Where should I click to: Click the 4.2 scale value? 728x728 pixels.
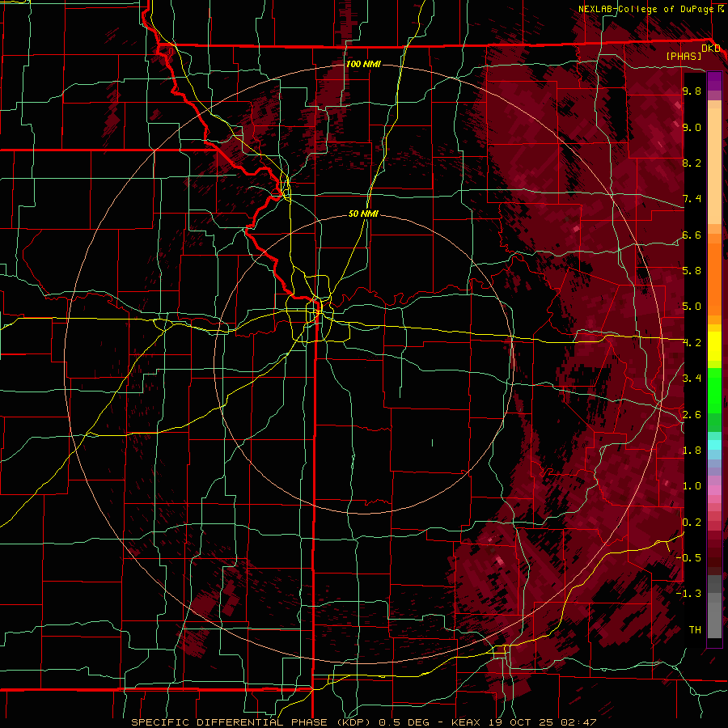click(x=692, y=343)
